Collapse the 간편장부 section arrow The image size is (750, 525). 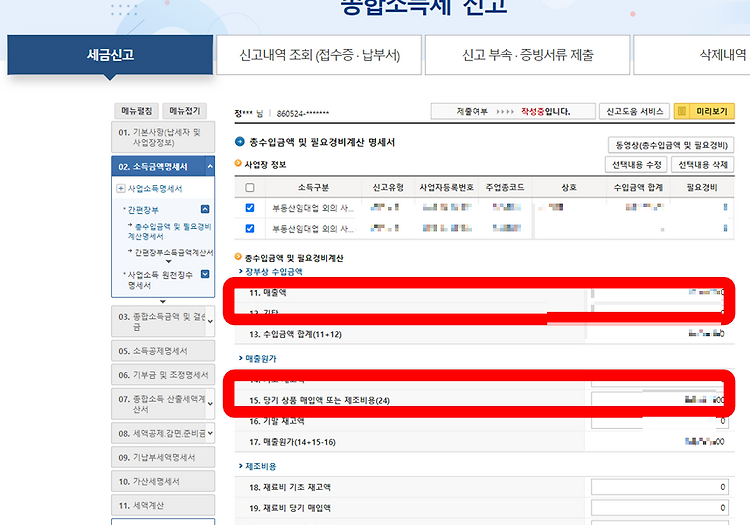(205, 209)
